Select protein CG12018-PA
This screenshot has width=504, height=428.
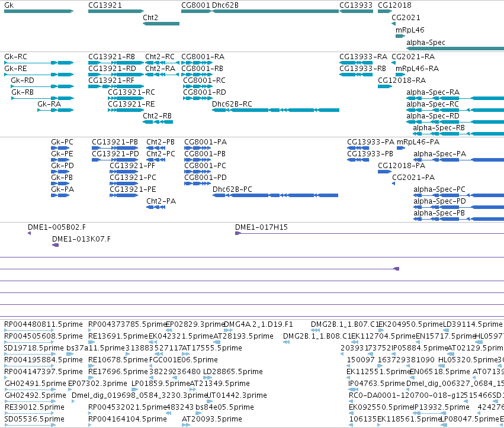click(x=402, y=166)
